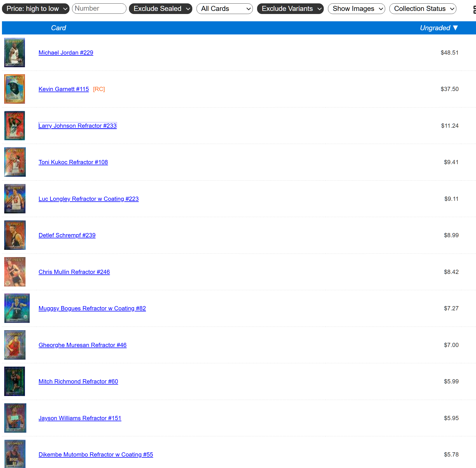
Task: Open the Mitch Richmond Refractor #60 link
Action: tap(78, 381)
